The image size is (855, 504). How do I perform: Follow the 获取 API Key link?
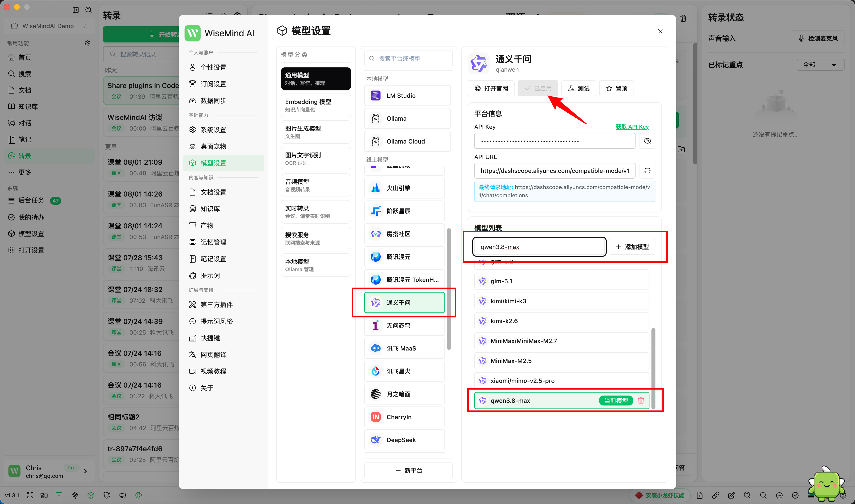pyautogui.click(x=632, y=127)
